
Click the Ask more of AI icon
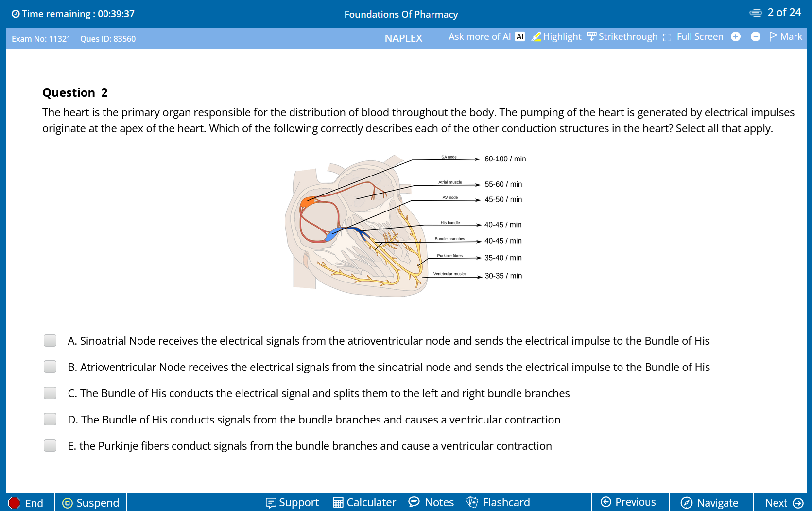tap(520, 36)
